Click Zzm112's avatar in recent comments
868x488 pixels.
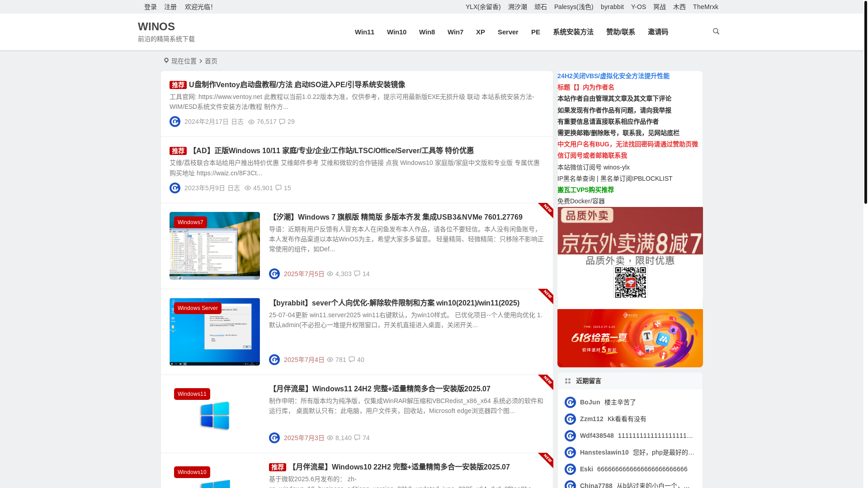(x=570, y=419)
